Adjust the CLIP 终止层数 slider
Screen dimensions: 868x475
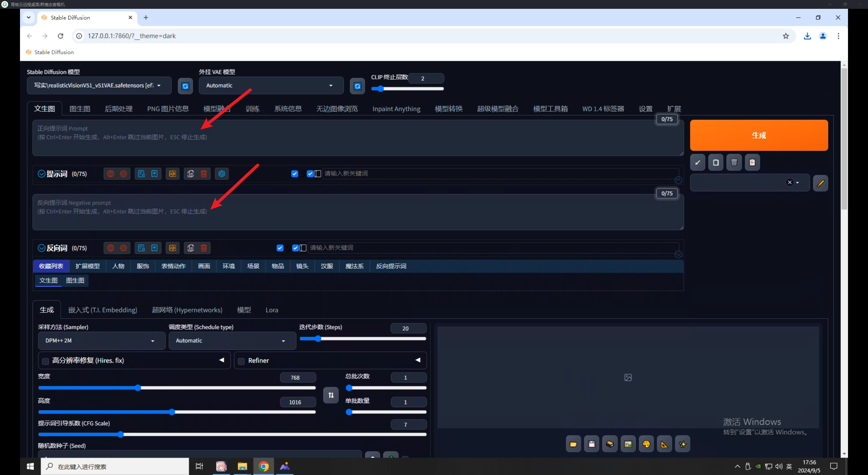click(408, 89)
